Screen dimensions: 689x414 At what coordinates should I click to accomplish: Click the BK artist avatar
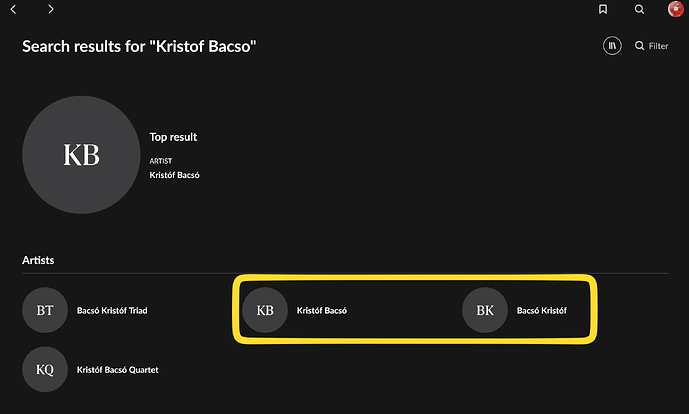[485, 310]
